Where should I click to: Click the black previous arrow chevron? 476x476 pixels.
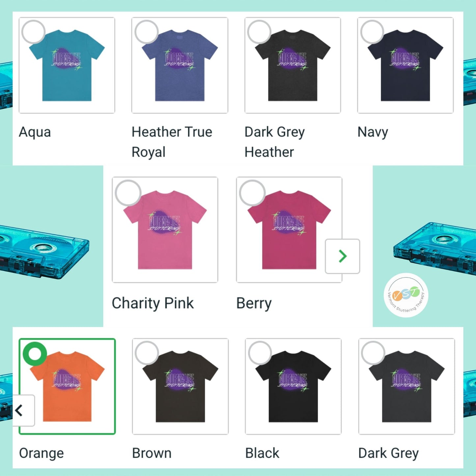(19, 410)
